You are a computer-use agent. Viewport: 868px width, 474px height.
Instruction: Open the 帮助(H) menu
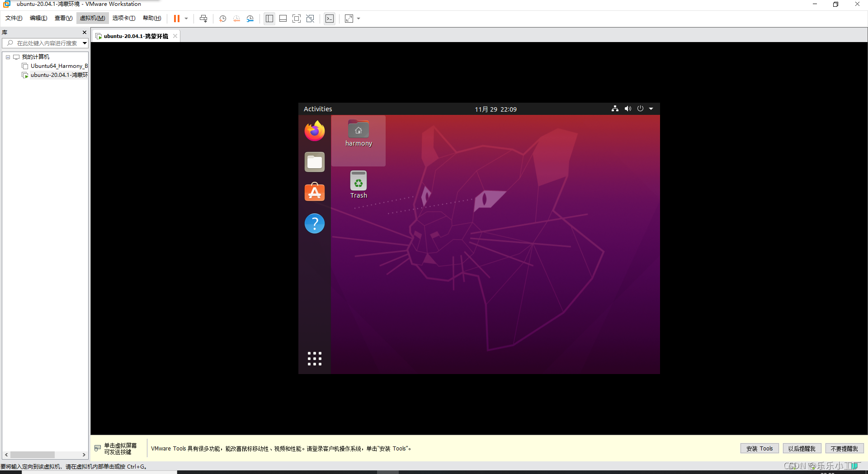coord(152,18)
